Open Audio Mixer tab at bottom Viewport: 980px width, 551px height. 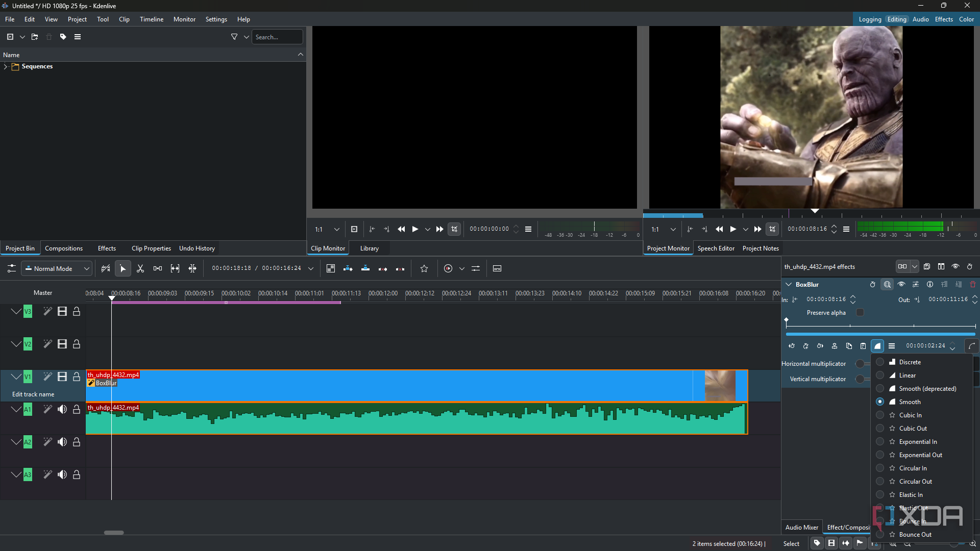(801, 528)
